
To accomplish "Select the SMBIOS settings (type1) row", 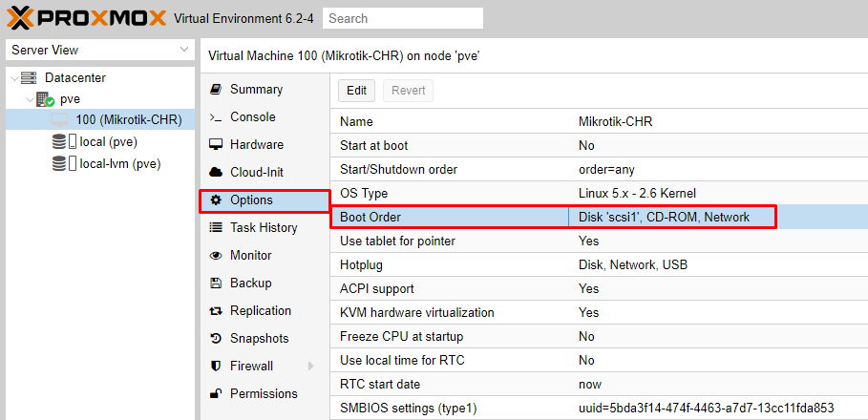I will pyautogui.click(x=599, y=409).
